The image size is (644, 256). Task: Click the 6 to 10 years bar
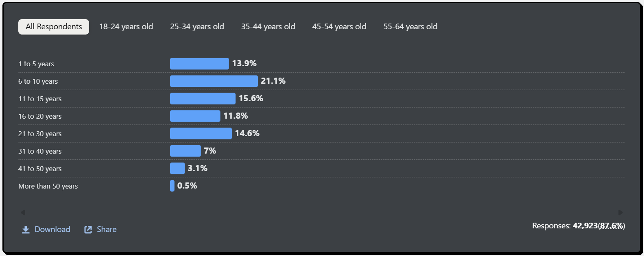pyautogui.click(x=214, y=81)
